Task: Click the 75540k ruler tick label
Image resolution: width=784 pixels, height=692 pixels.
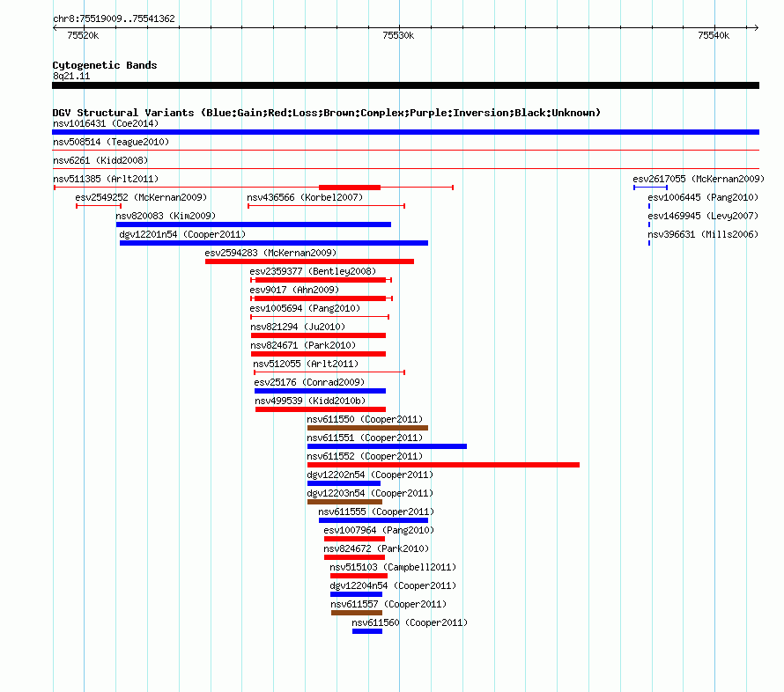Action: (714, 35)
